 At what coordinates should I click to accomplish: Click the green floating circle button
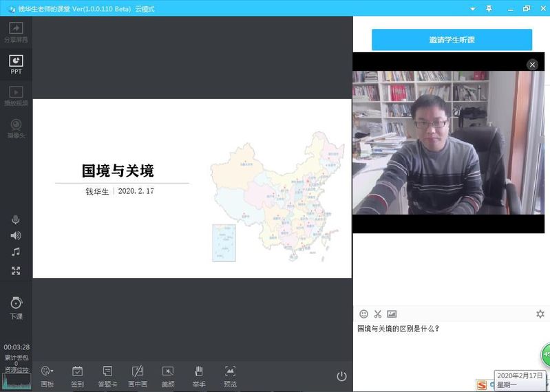tap(545, 354)
